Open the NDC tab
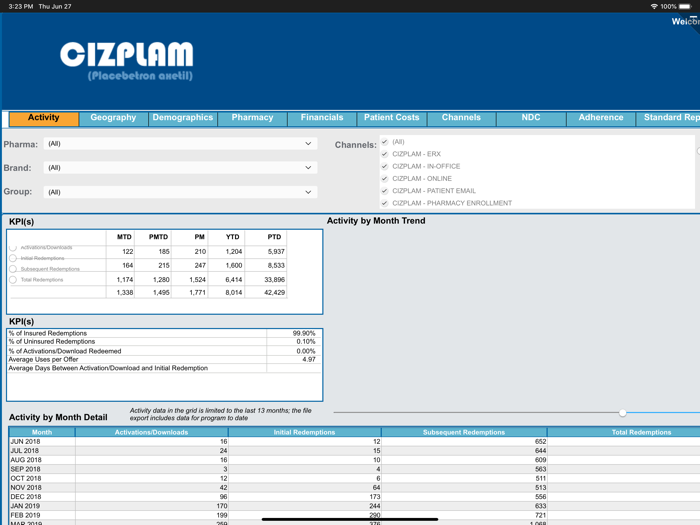The height and width of the screenshot is (525, 700). [x=531, y=118]
